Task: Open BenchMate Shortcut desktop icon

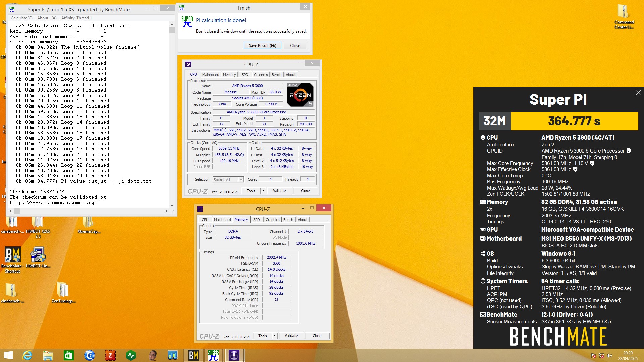Action: (x=13, y=260)
